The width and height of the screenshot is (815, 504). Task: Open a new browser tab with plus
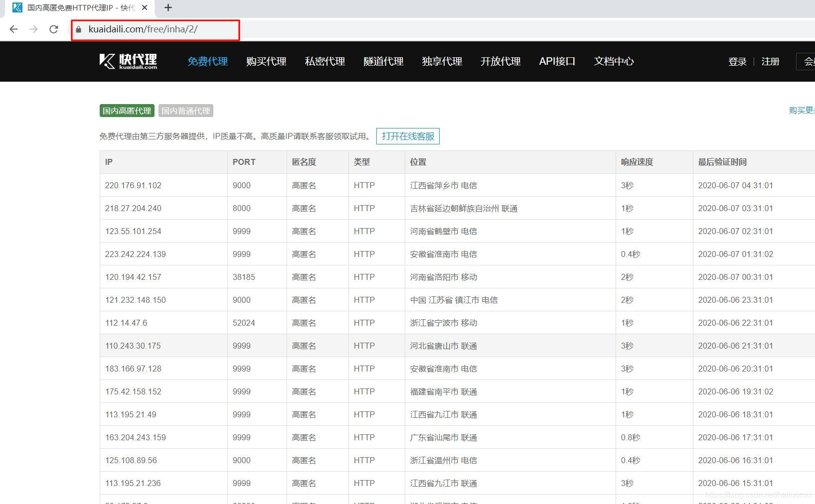168,7
